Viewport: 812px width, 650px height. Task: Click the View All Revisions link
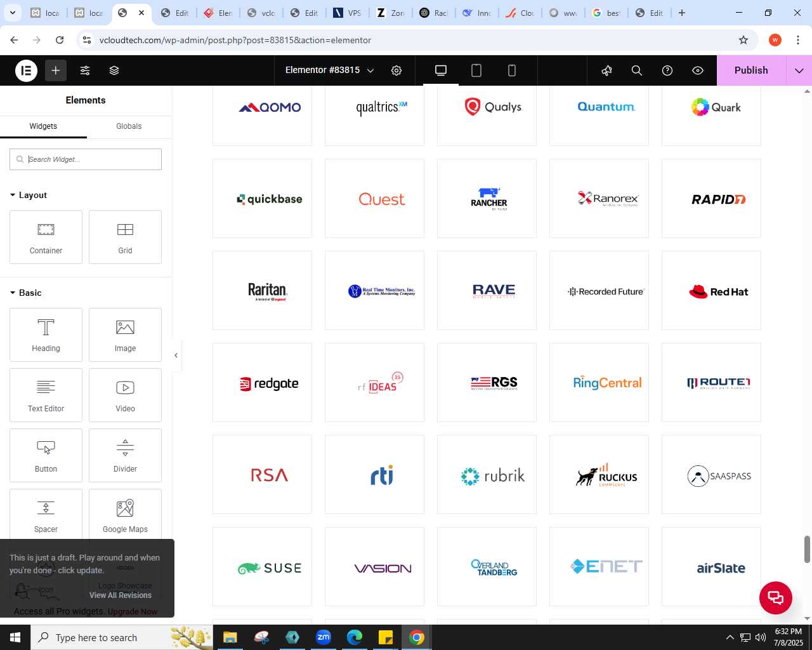121,595
